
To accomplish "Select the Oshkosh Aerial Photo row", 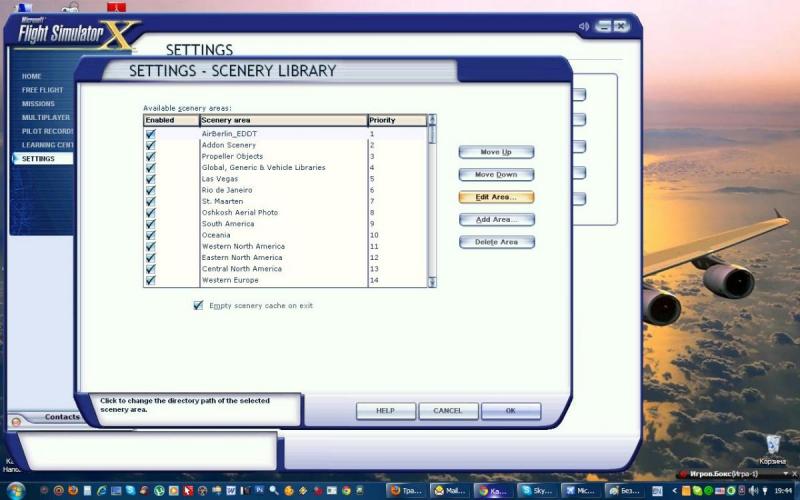I will (286, 212).
